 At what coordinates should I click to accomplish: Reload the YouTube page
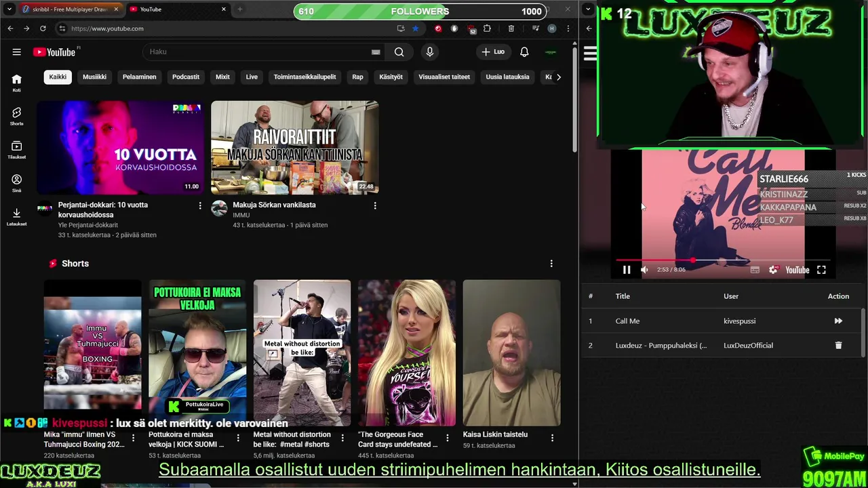click(x=43, y=28)
